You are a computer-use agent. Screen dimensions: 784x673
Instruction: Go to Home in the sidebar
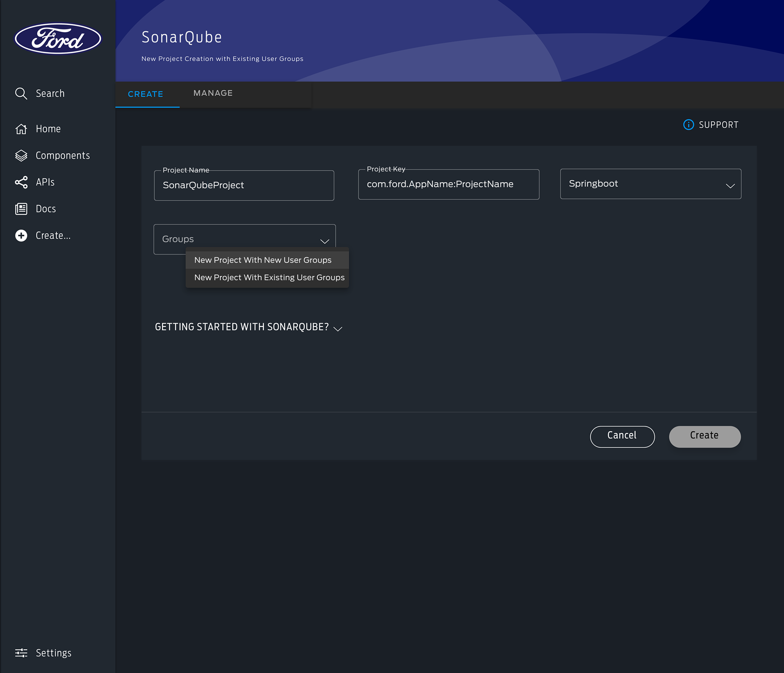click(38, 129)
